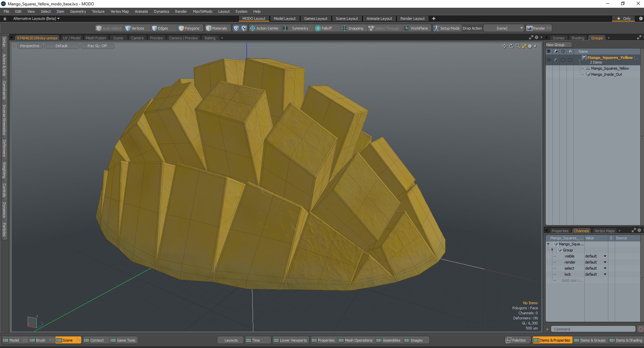Screen dimensions: 644x348
Task: Click the viewport zoom magnifier icon
Action: click(x=518, y=46)
